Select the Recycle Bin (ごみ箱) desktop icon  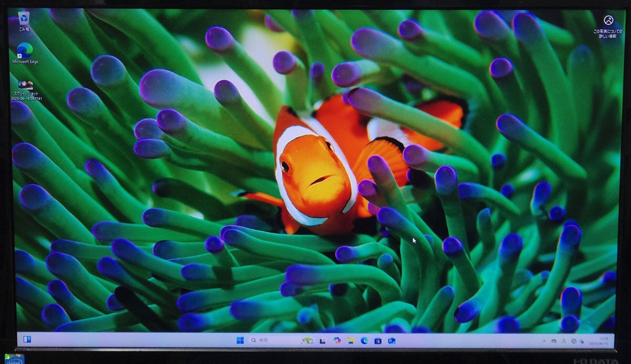[x=24, y=22]
